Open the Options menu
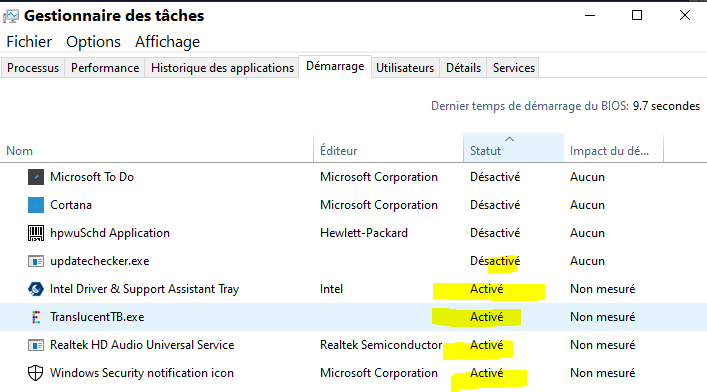Viewport: 707px width, 392px height. click(93, 42)
